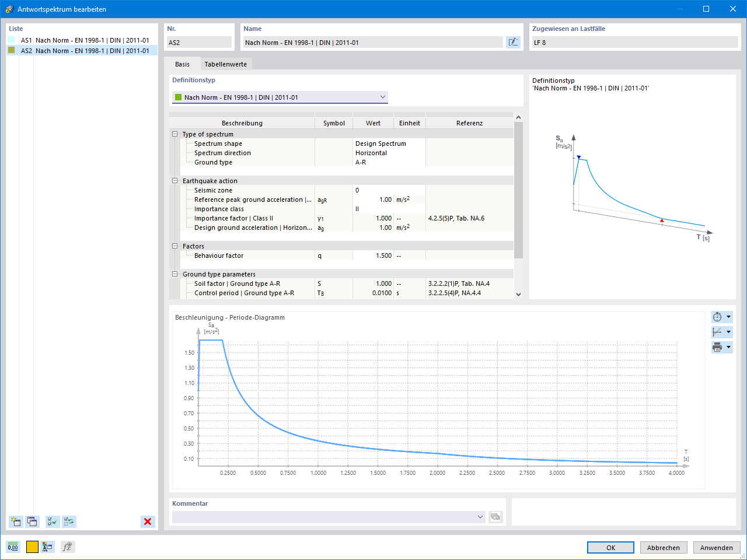
Task: Click the Spectrum shape row label
Action: click(x=218, y=143)
